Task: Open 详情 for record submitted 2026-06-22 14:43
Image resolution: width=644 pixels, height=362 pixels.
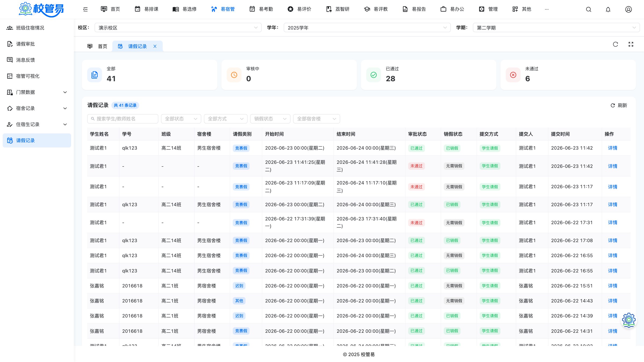Action: (x=613, y=301)
